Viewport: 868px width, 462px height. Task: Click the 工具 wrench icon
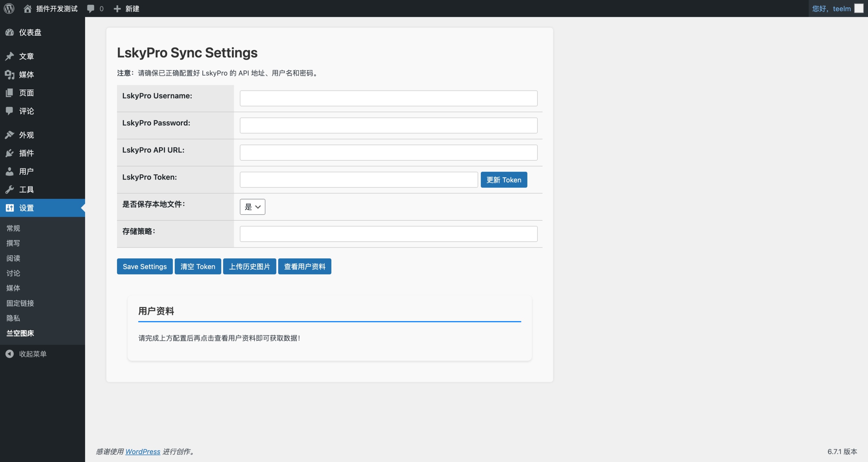coord(9,190)
